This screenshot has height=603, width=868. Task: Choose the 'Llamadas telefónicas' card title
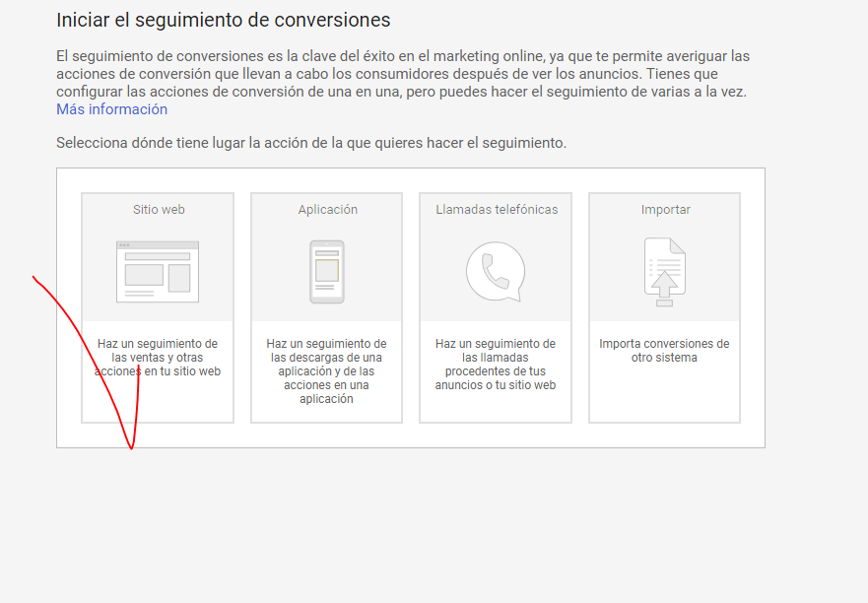pyautogui.click(x=497, y=210)
